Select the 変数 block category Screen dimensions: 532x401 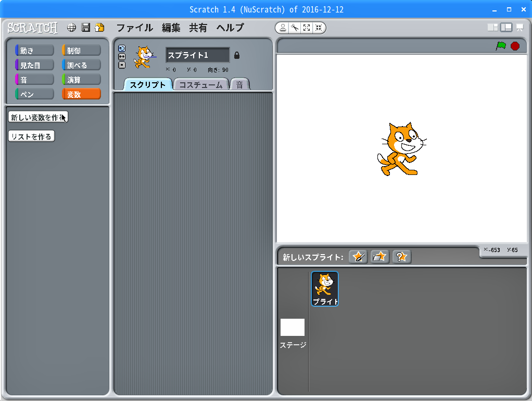click(x=81, y=94)
